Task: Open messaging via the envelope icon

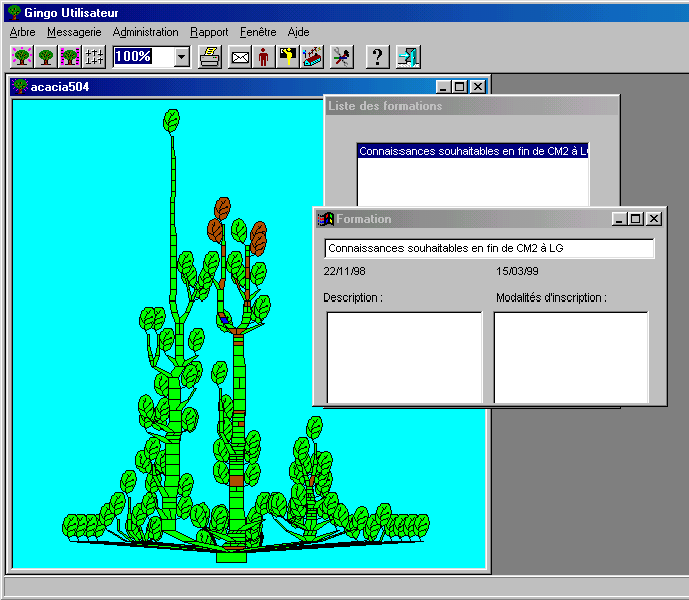Action: coord(240,57)
